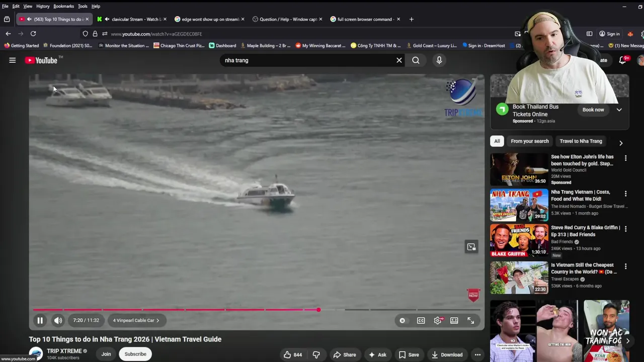Open the TRIP XTREME channel name
Screen dimensions: 644x362
[64, 351]
